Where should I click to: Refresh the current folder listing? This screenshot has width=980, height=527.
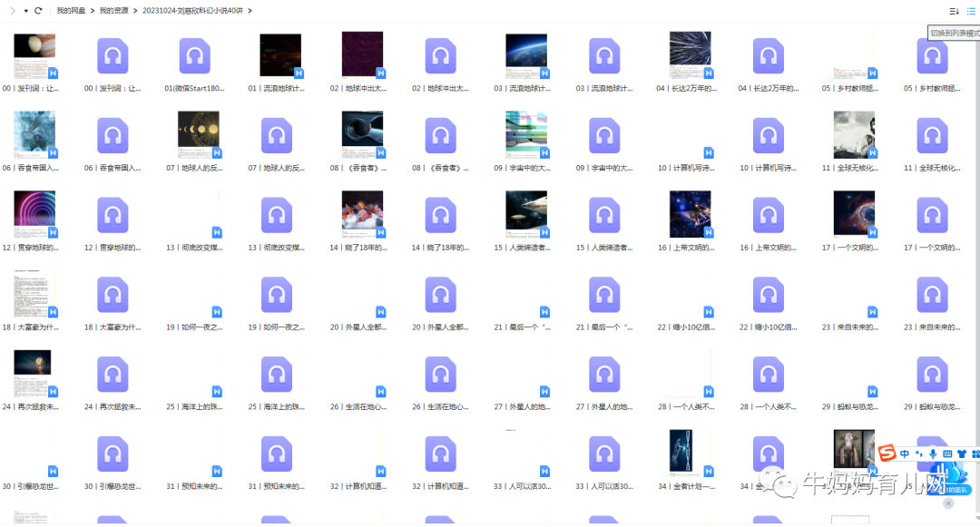pos(38,11)
